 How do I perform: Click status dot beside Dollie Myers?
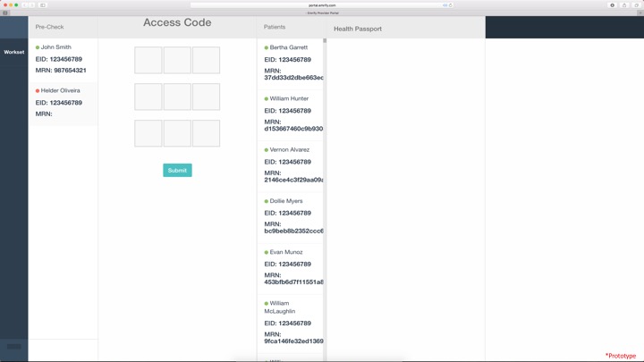pos(267,201)
